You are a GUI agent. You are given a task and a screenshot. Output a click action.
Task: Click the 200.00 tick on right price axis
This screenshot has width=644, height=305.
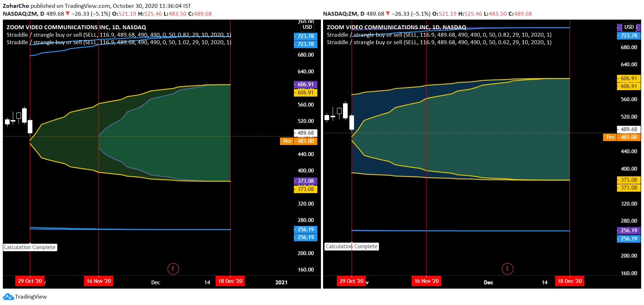coord(629,256)
